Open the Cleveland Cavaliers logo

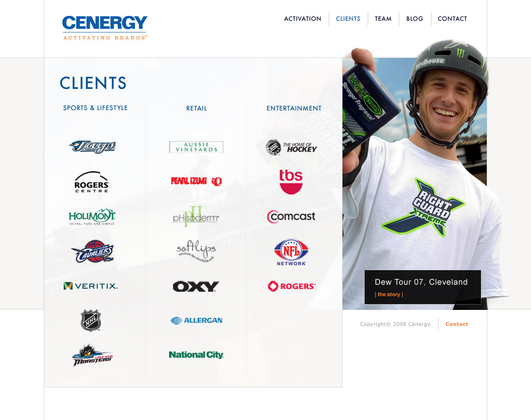click(x=92, y=251)
